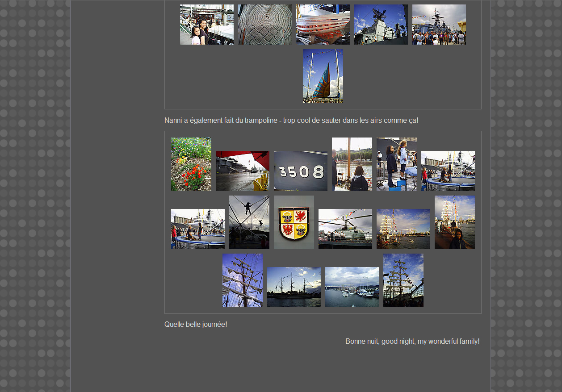Click the crowd in front of warship photo

439,25
